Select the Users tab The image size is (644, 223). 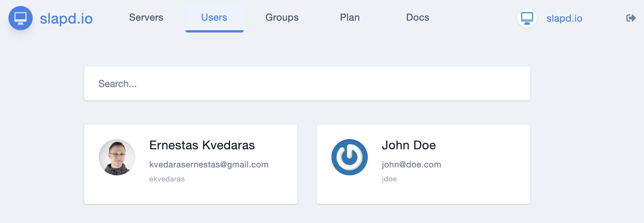(x=214, y=17)
